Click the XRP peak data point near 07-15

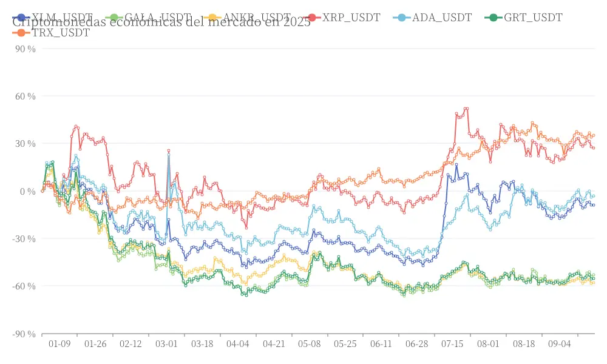(x=466, y=109)
